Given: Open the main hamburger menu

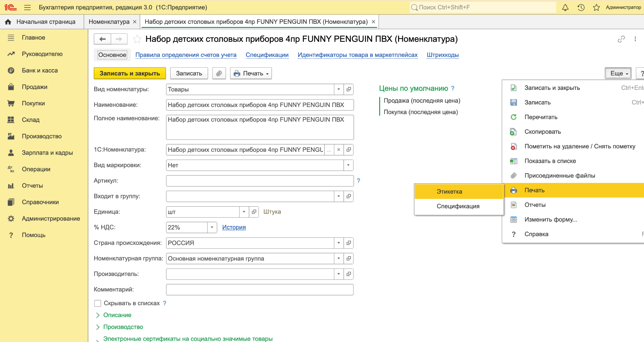Looking at the screenshot, I should click(x=27, y=7).
